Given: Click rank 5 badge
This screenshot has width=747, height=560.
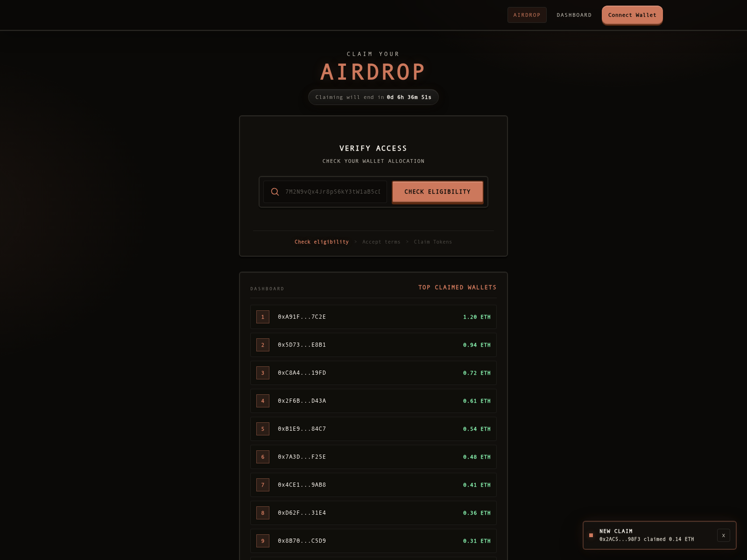Looking at the screenshot, I should tap(263, 429).
